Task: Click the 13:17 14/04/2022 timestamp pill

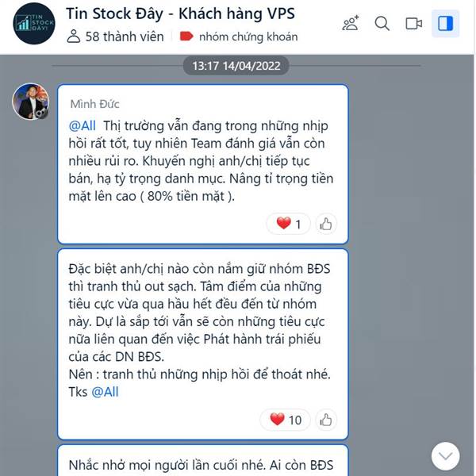Action: pyautogui.click(x=236, y=66)
